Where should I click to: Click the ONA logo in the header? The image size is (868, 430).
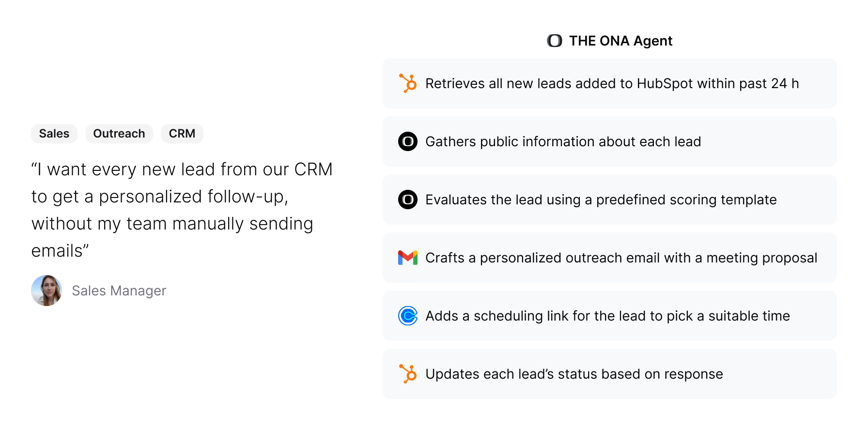pyautogui.click(x=555, y=41)
